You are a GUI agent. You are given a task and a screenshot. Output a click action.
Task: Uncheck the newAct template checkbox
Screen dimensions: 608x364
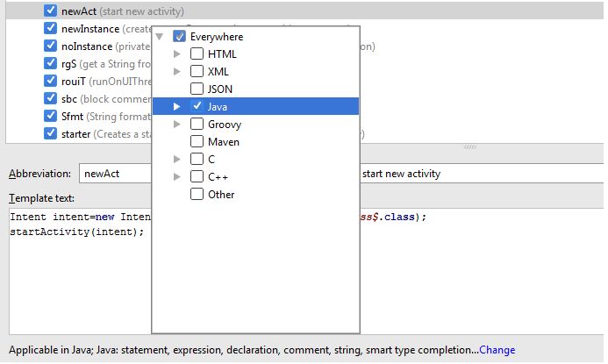tap(51, 11)
